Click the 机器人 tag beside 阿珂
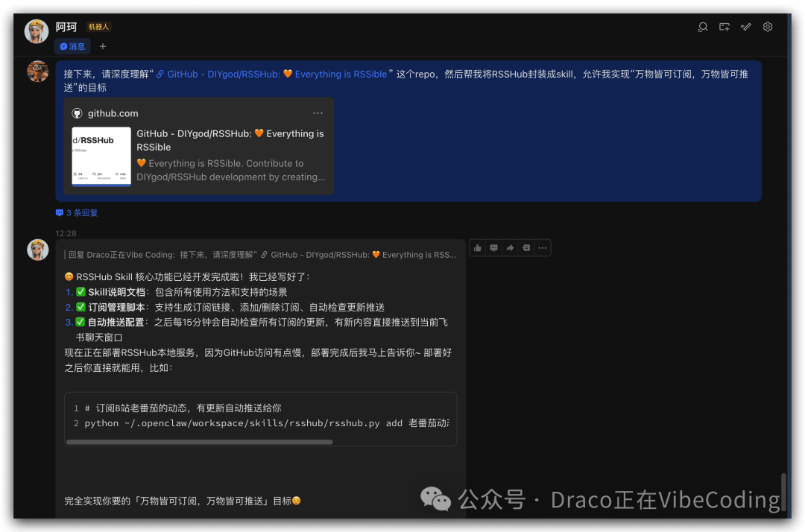Image resolution: width=805 pixels, height=532 pixels. (x=98, y=26)
